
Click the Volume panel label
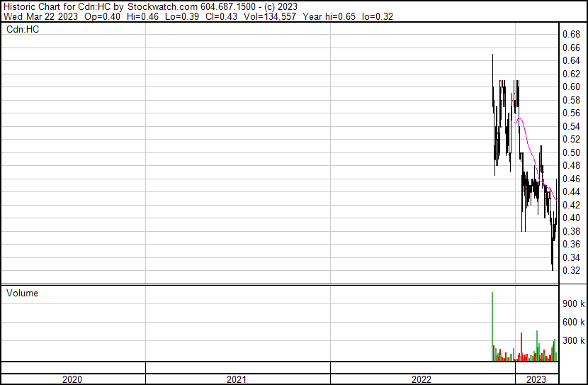pos(23,293)
